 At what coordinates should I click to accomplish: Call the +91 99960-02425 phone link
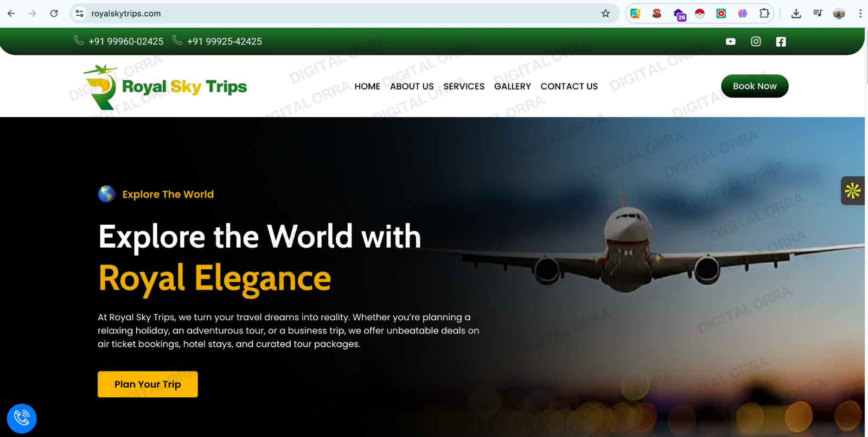(125, 42)
